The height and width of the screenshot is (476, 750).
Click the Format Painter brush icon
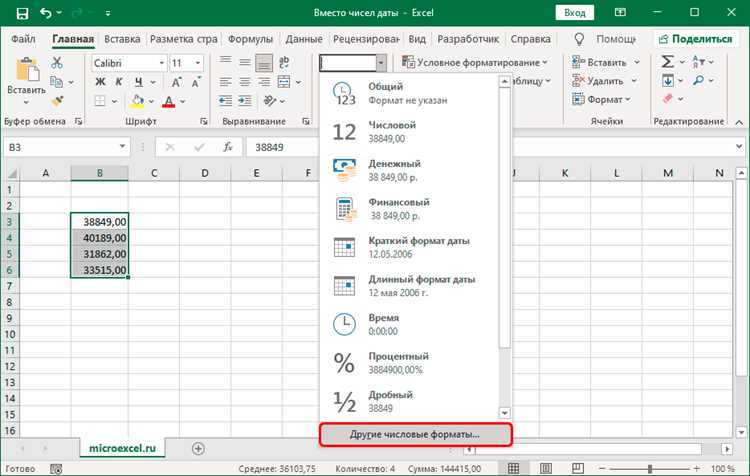click(x=57, y=101)
